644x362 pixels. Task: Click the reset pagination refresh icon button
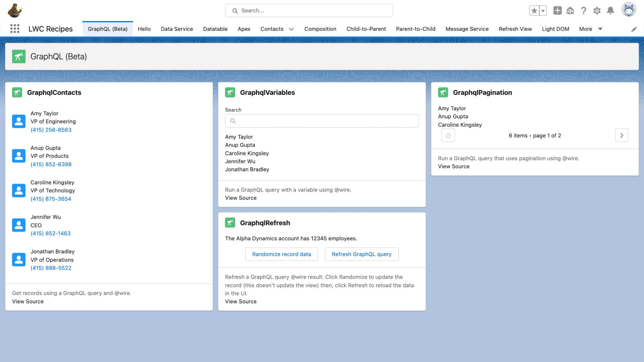click(448, 135)
